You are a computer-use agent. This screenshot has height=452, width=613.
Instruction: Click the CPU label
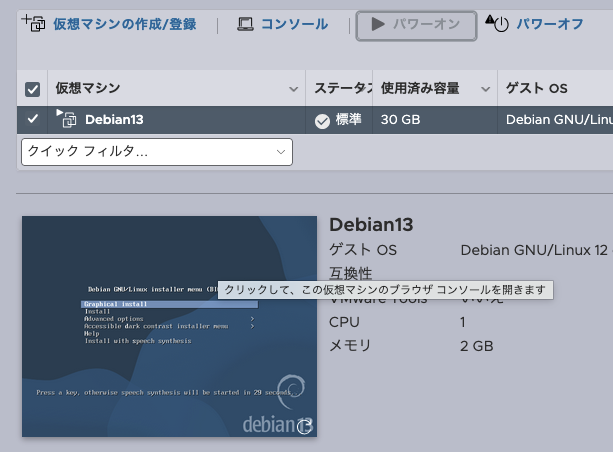click(344, 322)
